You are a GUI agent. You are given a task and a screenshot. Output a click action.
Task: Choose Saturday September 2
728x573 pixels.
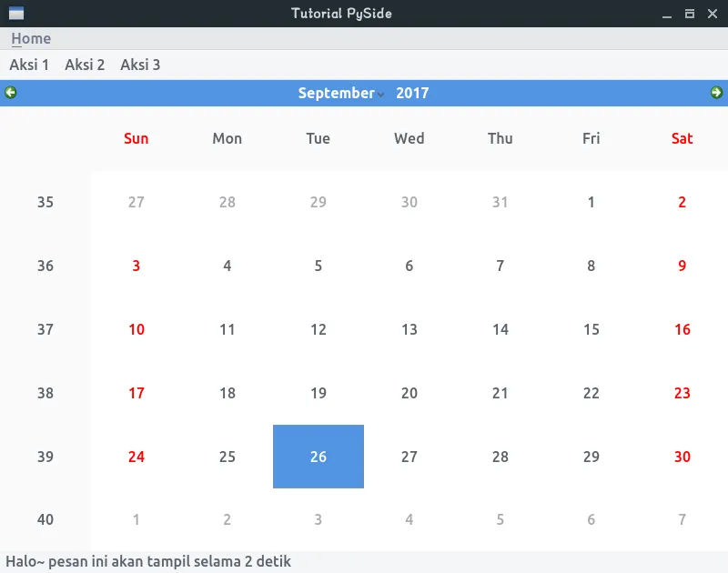click(682, 202)
